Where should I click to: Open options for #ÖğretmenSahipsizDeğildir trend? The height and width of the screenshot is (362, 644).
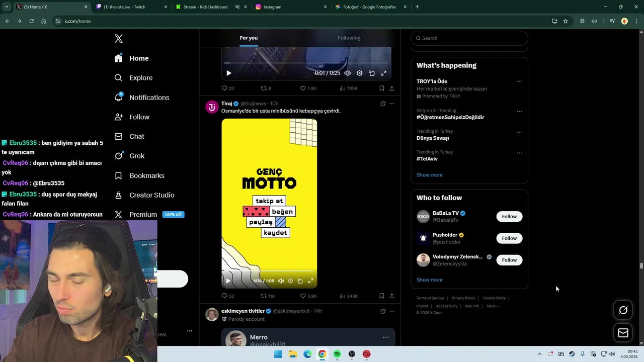[519, 111]
